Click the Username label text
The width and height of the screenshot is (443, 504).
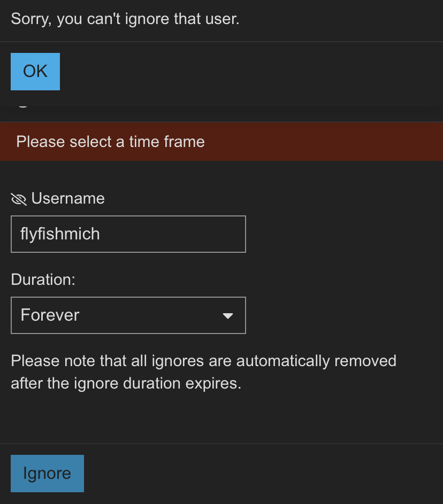(68, 199)
